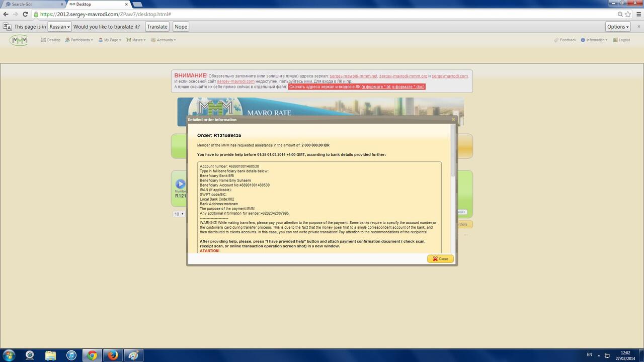This screenshot has height=362, width=644.
Task: Click the phone number +6282342007995
Action: tap(275, 213)
